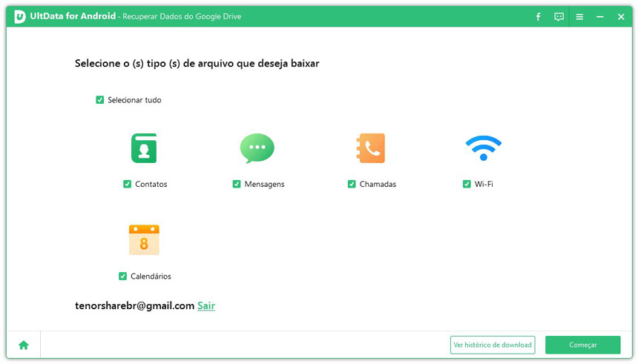The height and width of the screenshot is (364, 638).
Task: Uncheck the Wi-Fi checkbox
Action: pyautogui.click(x=467, y=184)
